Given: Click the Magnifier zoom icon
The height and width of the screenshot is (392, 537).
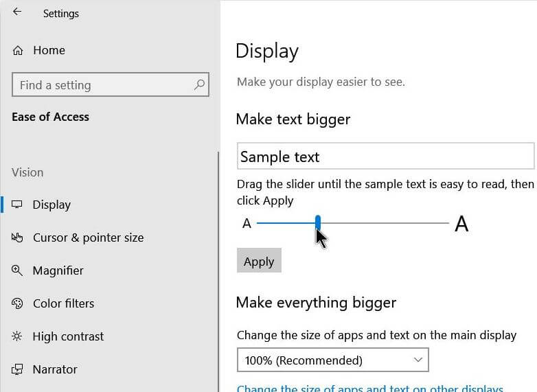Looking at the screenshot, I should point(17,270).
